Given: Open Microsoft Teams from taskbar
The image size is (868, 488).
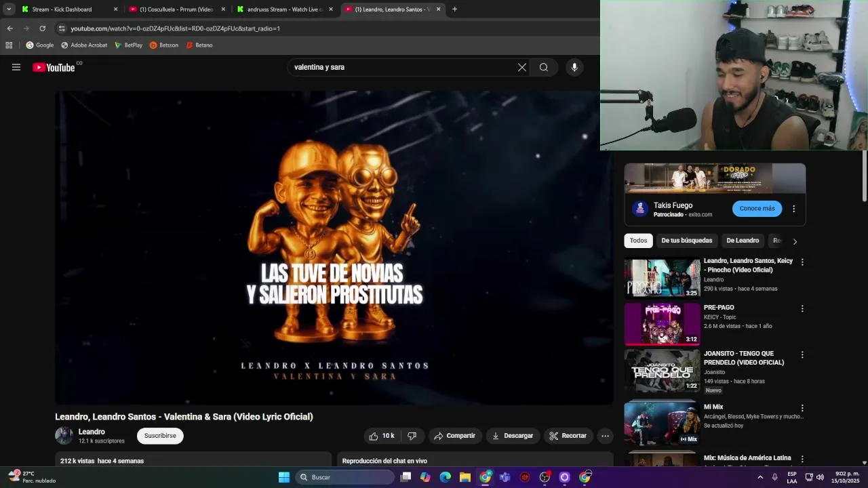Looking at the screenshot, I should click(x=505, y=477).
